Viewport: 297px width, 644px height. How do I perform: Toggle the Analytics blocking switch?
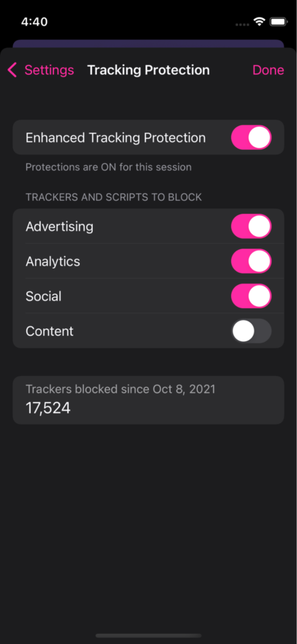point(251,261)
